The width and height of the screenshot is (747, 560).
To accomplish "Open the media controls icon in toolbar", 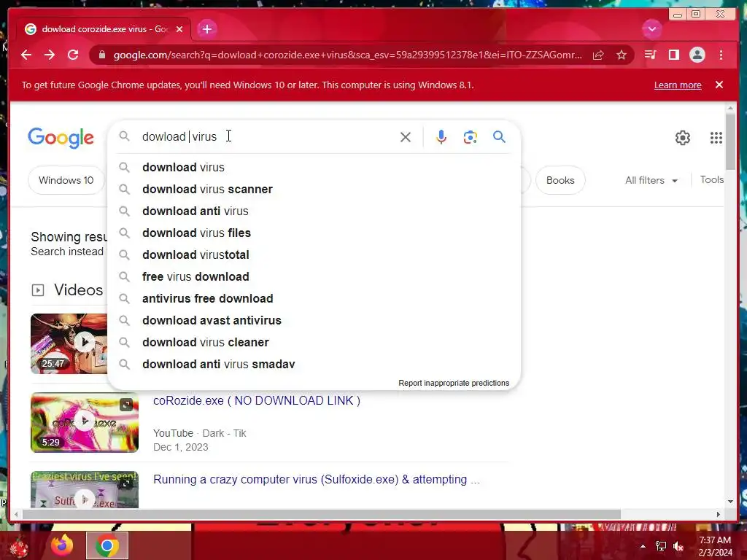I will [x=650, y=55].
